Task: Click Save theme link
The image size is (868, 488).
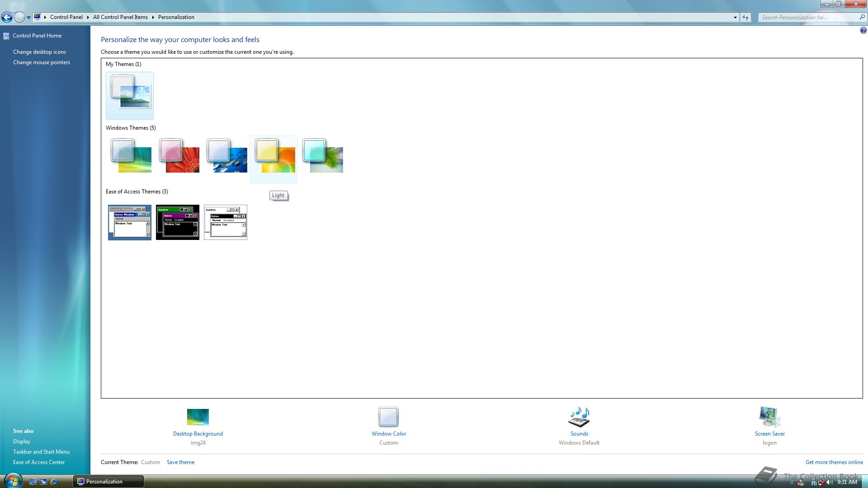Action: click(180, 462)
